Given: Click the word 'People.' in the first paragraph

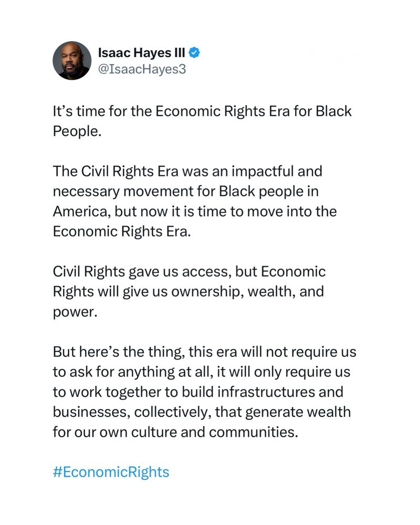Looking at the screenshot, I should (x=77, y=131).
